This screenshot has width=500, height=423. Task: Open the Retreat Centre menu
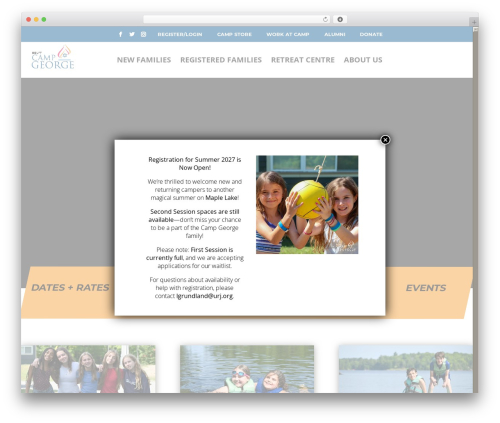click(x=303, y=60)
